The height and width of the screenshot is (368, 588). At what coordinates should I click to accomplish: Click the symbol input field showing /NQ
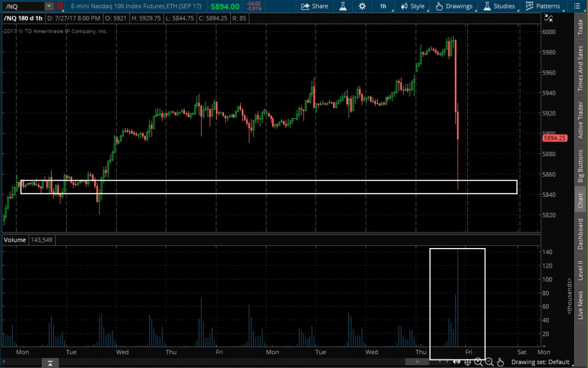[x=22, y=6]
